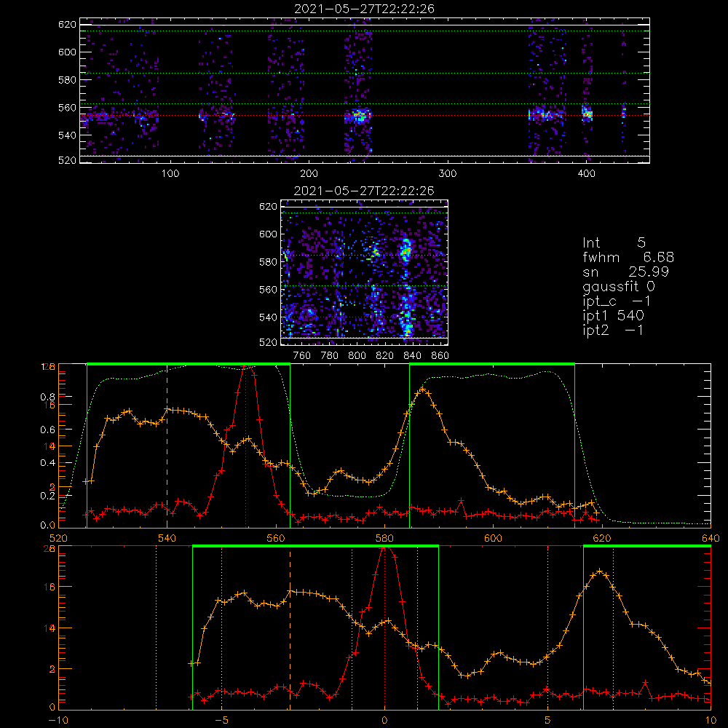728x728 pixels.
Task: Click the bright column near x=836 in the middle image
Action: (407, 288)
